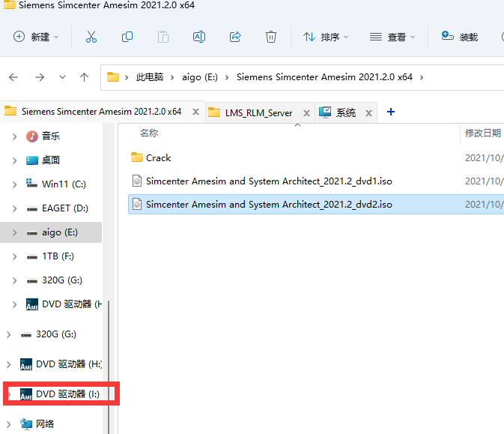504x434 pixels.
Task: Click the Cut scissors icon
Action: 91,37
